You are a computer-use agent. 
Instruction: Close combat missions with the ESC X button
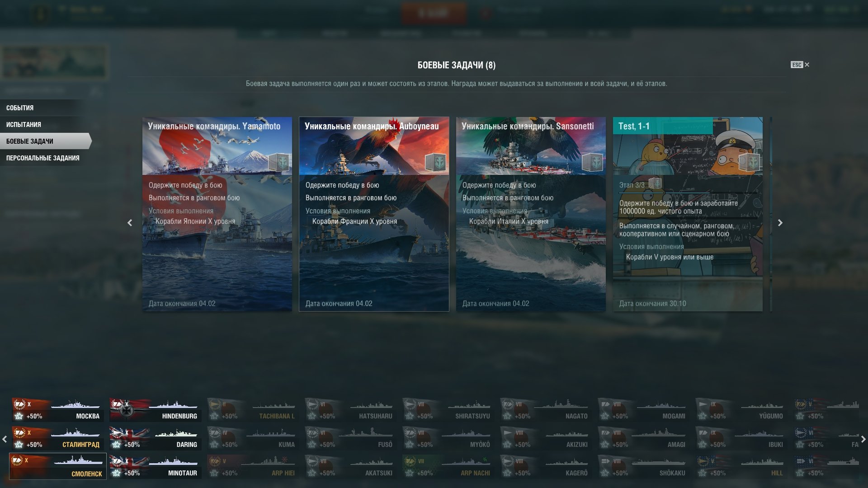(800, 65)
